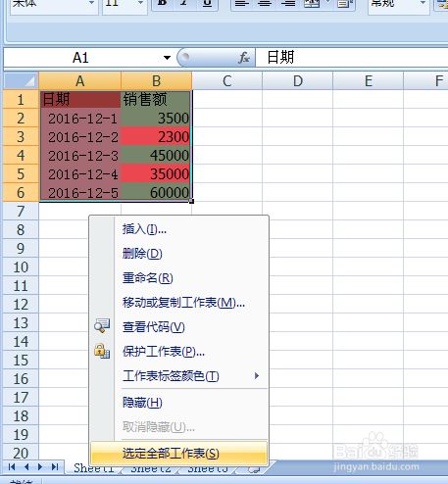
Task: Click the insert new worksheet tab icon
Action: (x=254, y=469)
